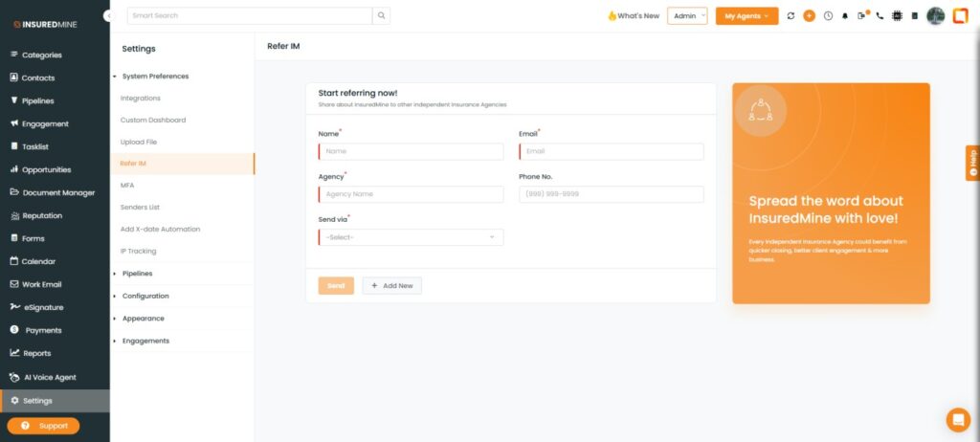
Task: Collapse the left sidebar arrow
Action: tap(107, 16)
